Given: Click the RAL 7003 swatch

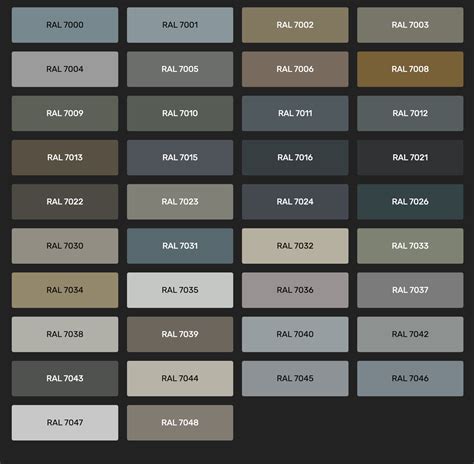Looking at the screenshot, I should (x=410, y=25).
